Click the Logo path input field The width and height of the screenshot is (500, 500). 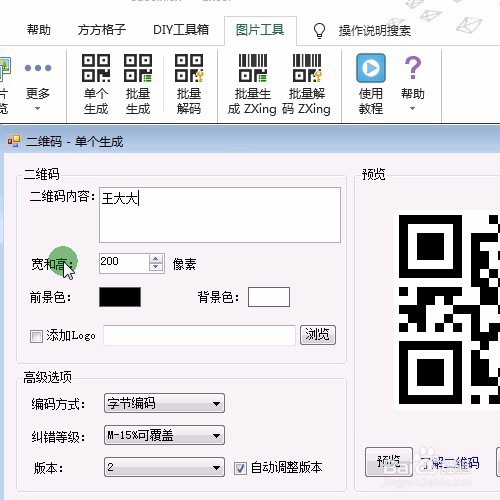click(x=199, y=335)
